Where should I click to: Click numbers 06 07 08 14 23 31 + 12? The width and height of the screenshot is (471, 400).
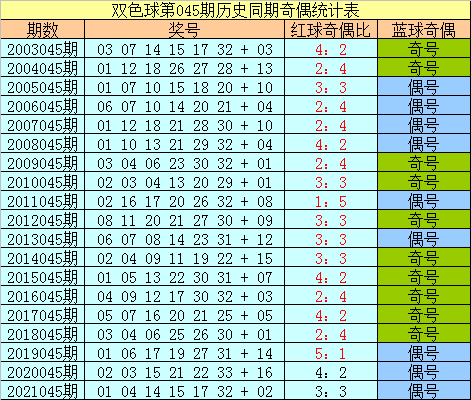click(185, 239)
